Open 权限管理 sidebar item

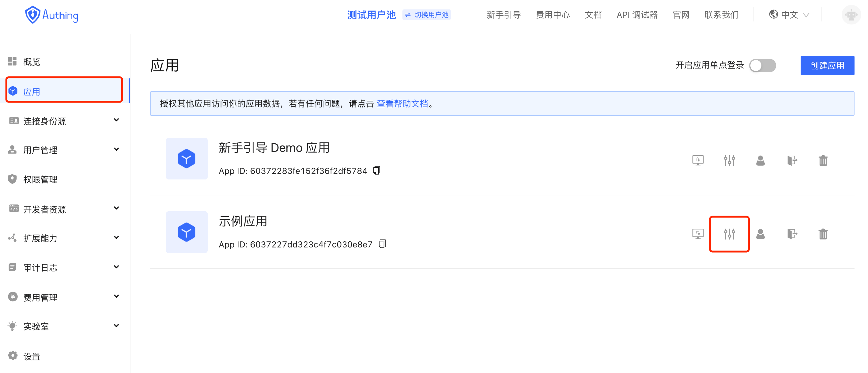[x=40, y=179]
